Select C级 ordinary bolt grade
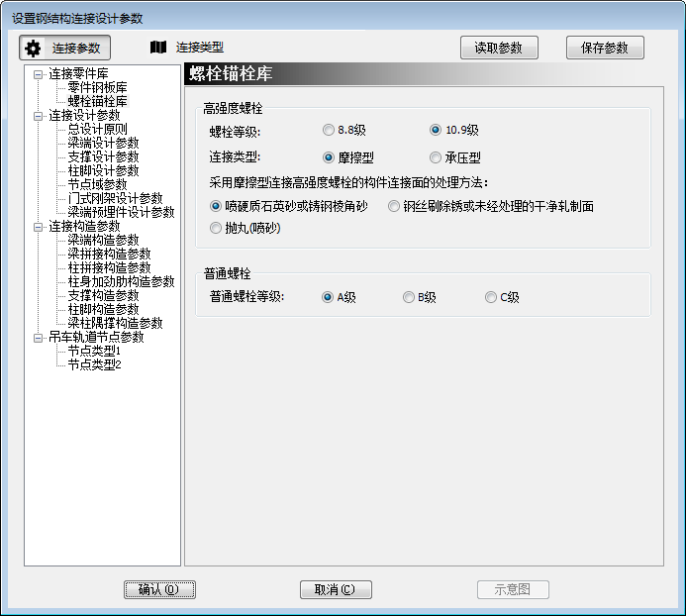The height and width of the screenshot is (616, 686). pos(491,297)
